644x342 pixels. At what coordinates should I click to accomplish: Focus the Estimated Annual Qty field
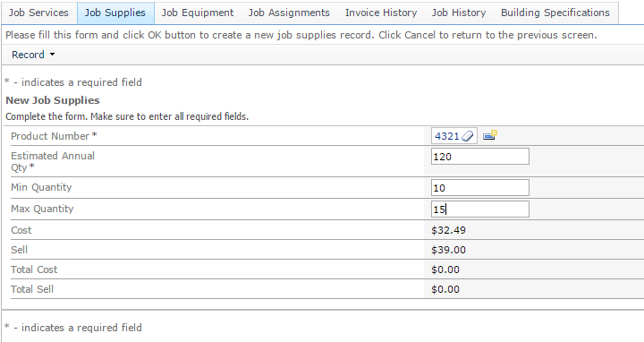480,157
